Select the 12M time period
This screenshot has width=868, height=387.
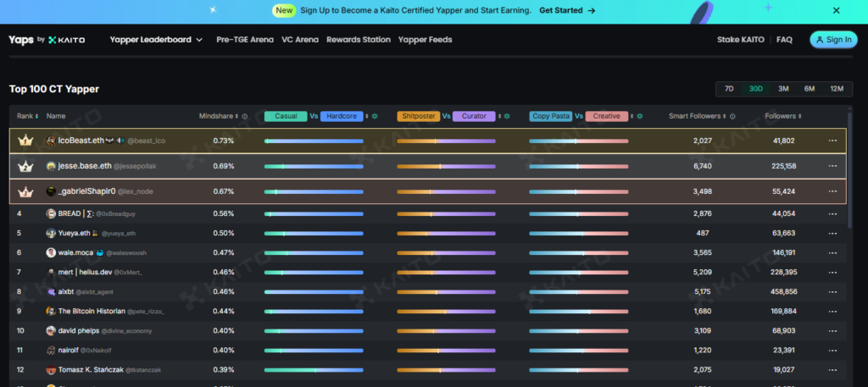pos(836,89)
